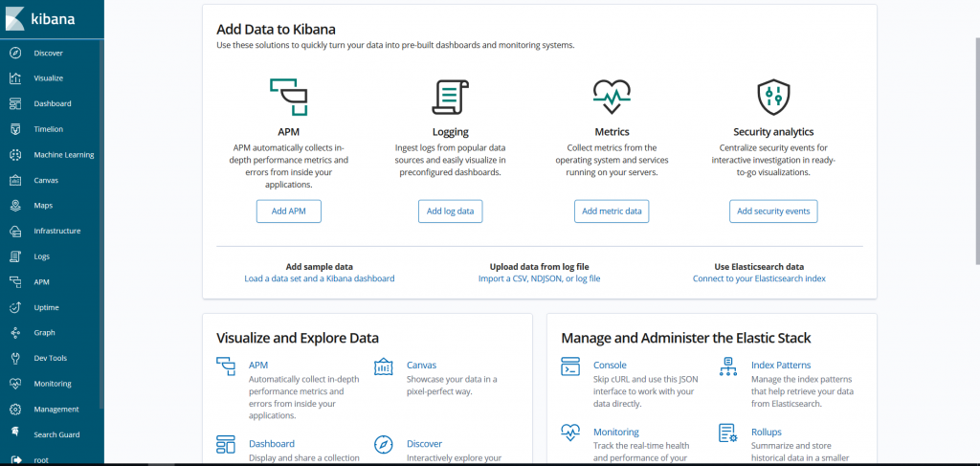The height and width of the screenshot is (466, 980).
Task: Click the Add Data to Kibana heading
Action: (277, 30)
